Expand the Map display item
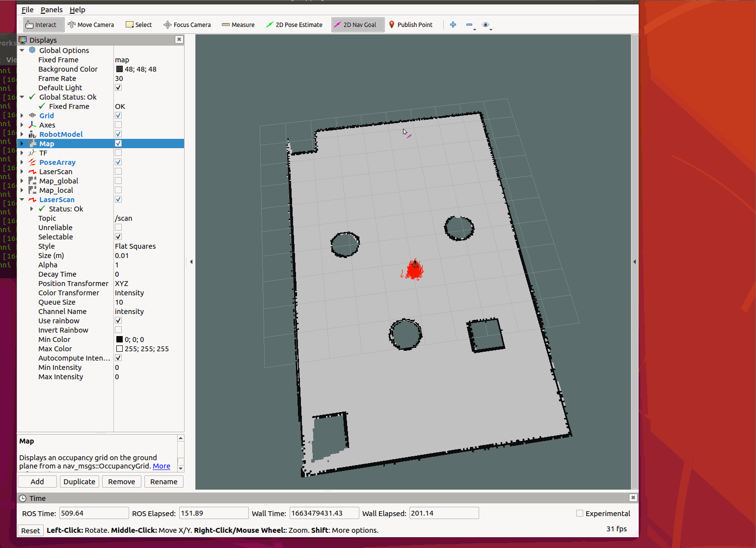 (22, 144)
